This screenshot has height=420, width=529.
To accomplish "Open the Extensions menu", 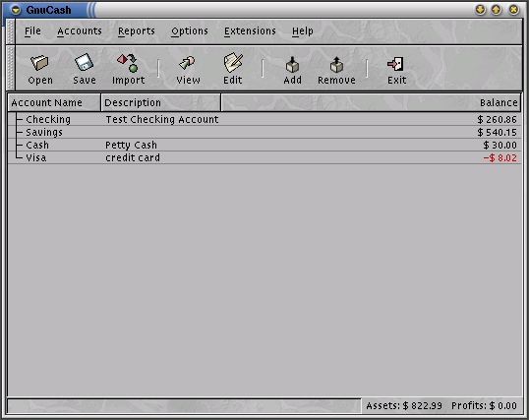I will (x=250, y=31).
